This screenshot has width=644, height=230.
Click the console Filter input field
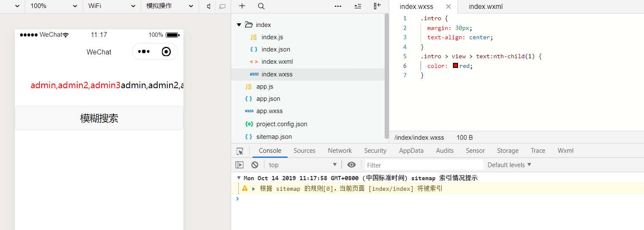tap(423, 165)
